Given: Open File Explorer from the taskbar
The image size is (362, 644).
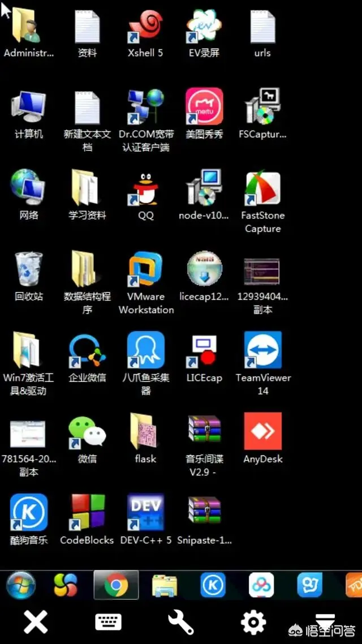Looking at the screenshot, I should click(x=165, y=585).
